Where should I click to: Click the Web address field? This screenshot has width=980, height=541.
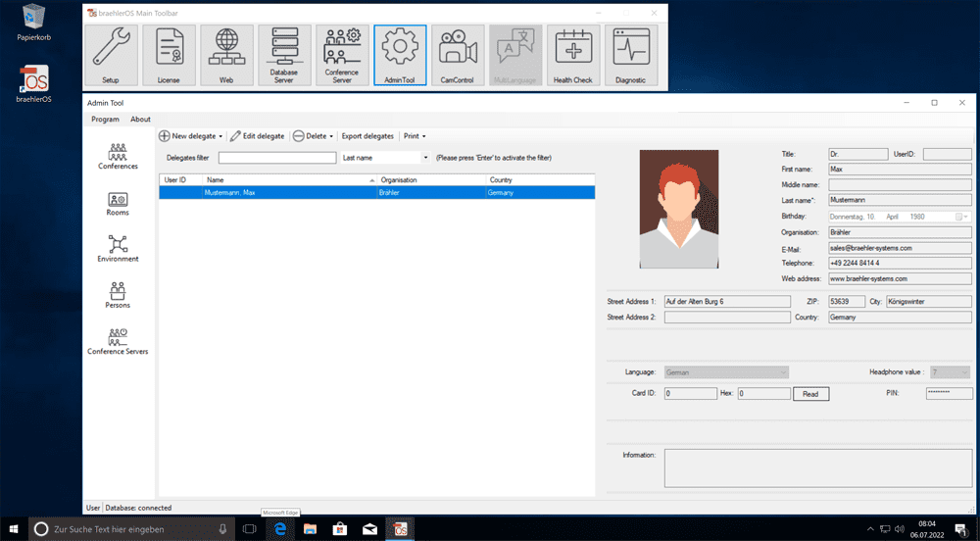(900, 278)
